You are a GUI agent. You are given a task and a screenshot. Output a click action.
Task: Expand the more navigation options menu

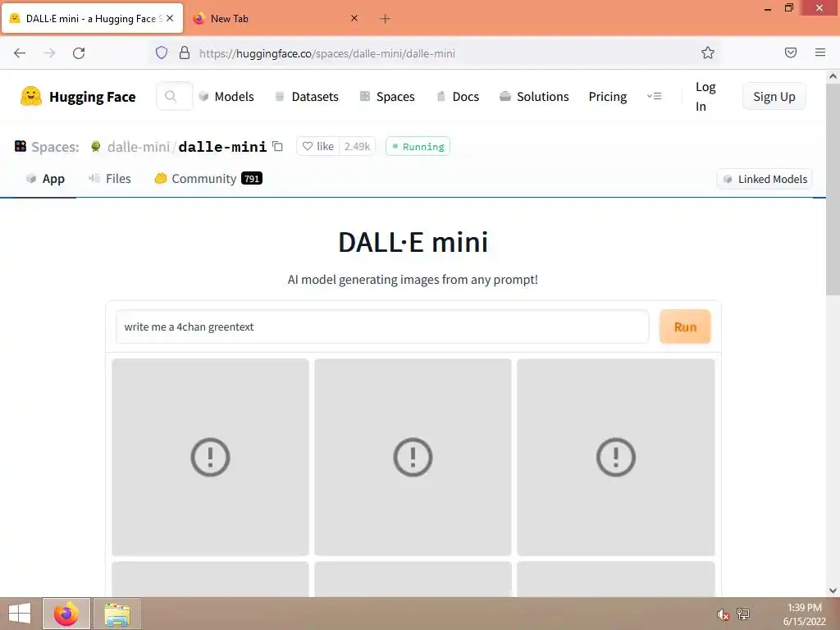[x=654, y=97]
